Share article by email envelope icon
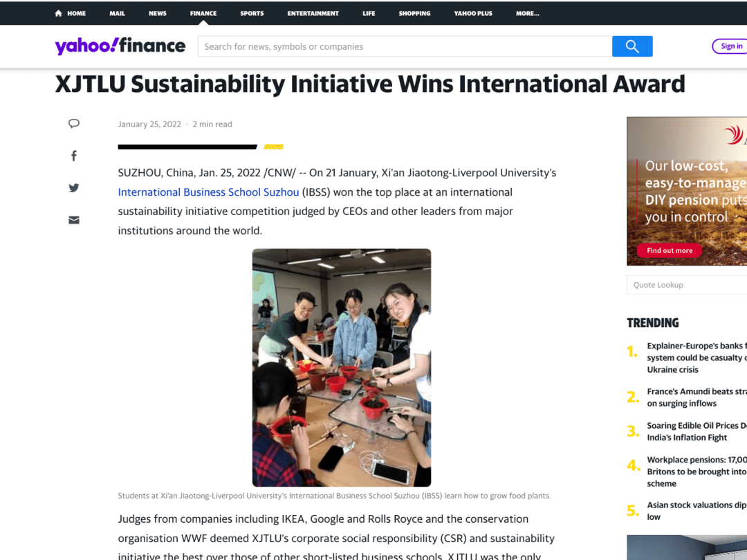 (74, 221)
